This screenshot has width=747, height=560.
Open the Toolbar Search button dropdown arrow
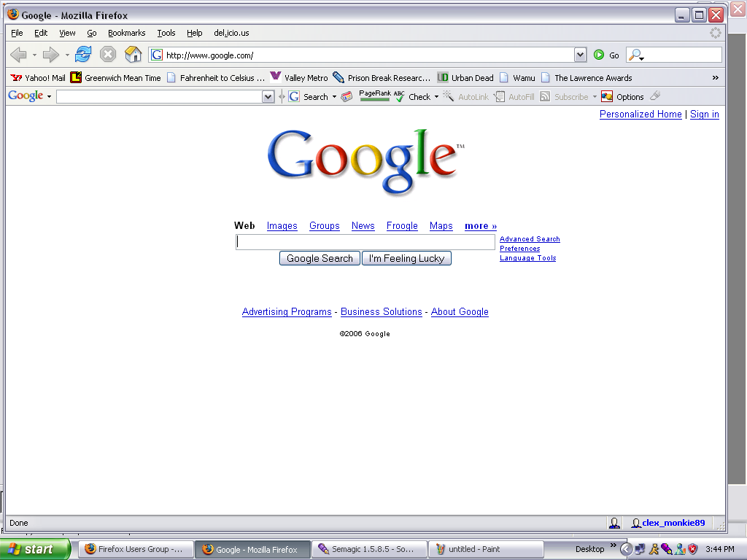coord(334,97)
